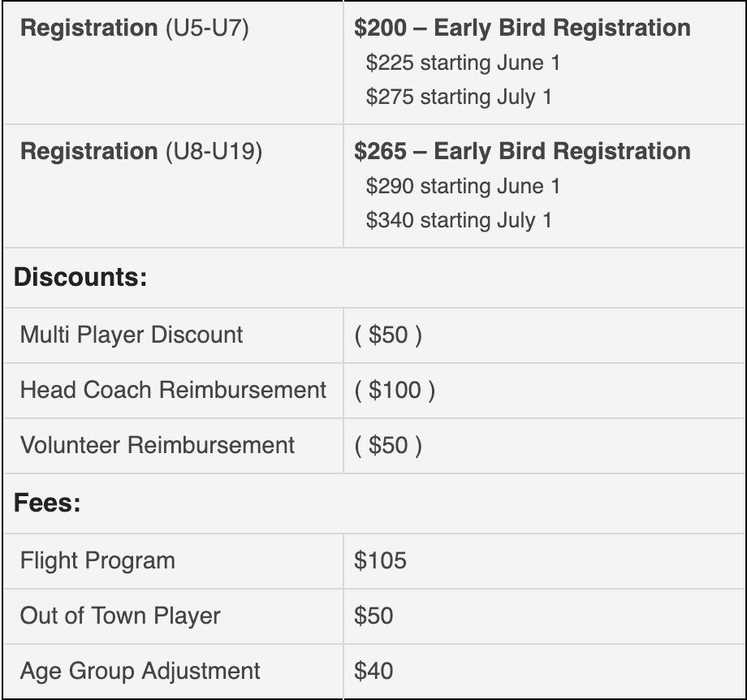Viewport: 747px width, 700px height.
Task: Click the Volunteer Reimbursement amount ($50)
Action: tap(388, 445)
